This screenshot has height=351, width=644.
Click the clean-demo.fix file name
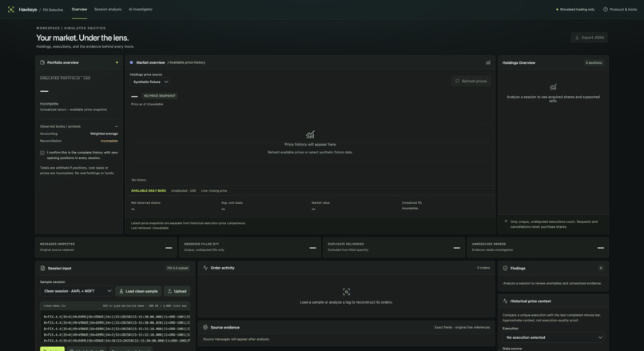[x=54, y=305]
